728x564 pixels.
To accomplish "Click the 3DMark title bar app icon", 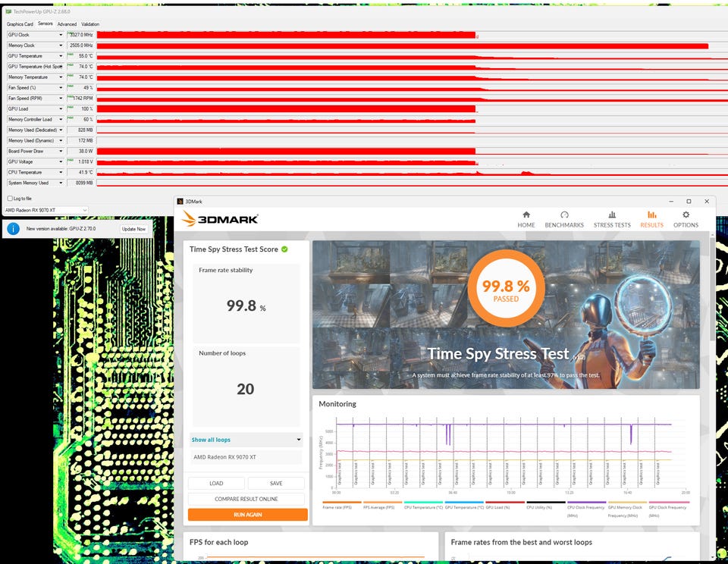I will coord(180,202).
